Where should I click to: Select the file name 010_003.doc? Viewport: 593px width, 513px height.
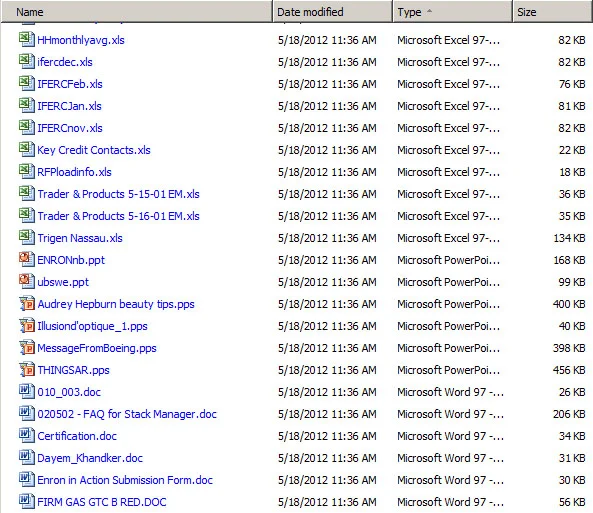coord(69,392)
